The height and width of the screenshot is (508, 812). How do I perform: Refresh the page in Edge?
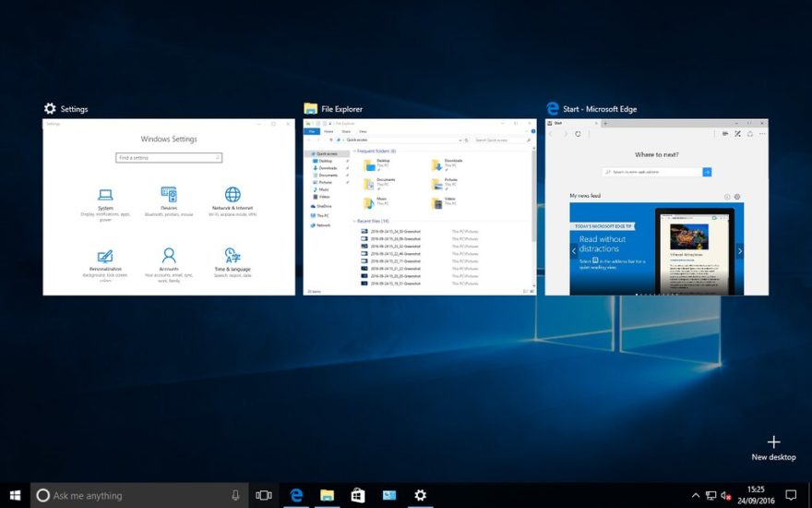(578, 134)
